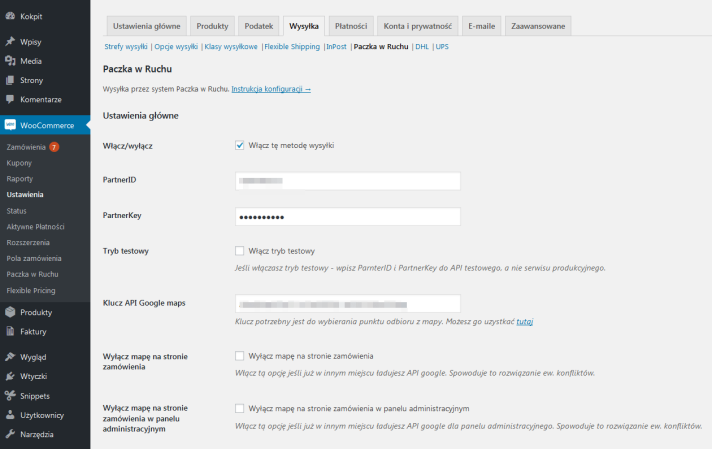This screenshot has height=449, width=712.
Task: Select the Wysyłka tab
Action: click(304, 26)
